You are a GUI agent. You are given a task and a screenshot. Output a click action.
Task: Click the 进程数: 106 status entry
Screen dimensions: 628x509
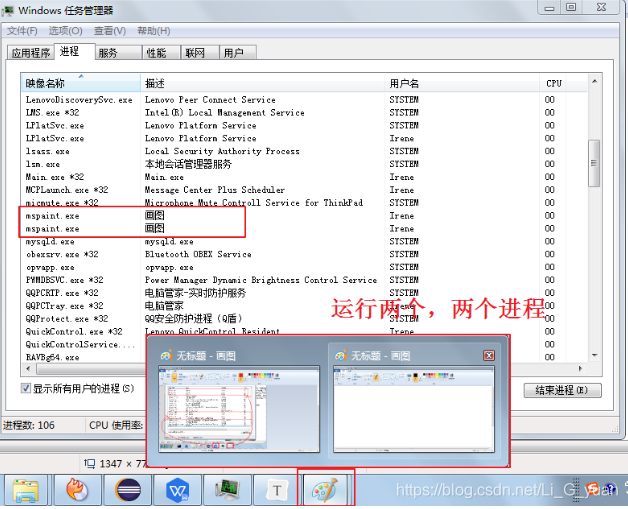pyautogui.click(x=29, y=425)
